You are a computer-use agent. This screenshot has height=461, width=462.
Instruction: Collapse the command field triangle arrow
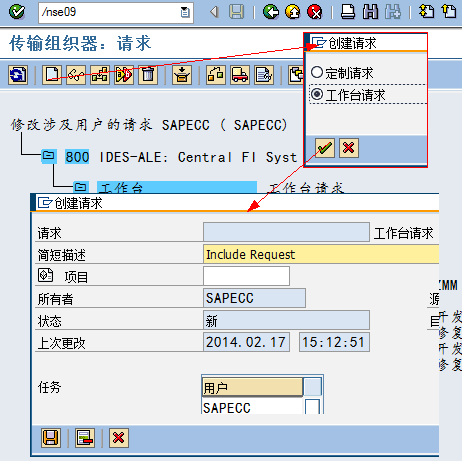click(x=214, y=12)
